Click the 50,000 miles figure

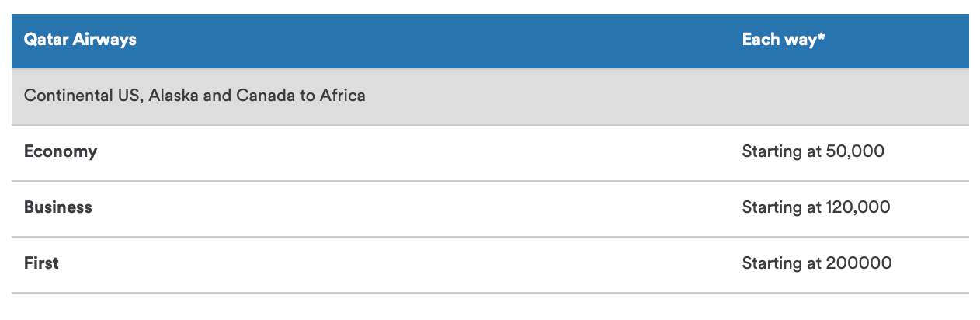coord(855,152)
